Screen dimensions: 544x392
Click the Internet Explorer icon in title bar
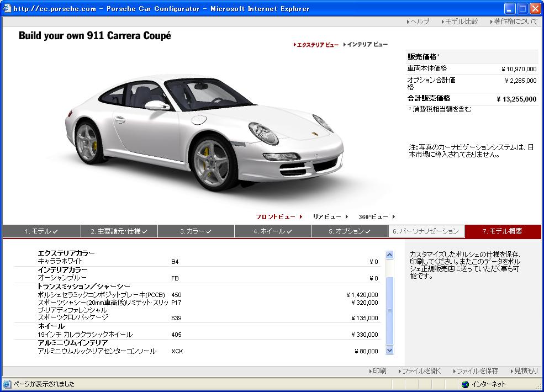tap(7, 8)
